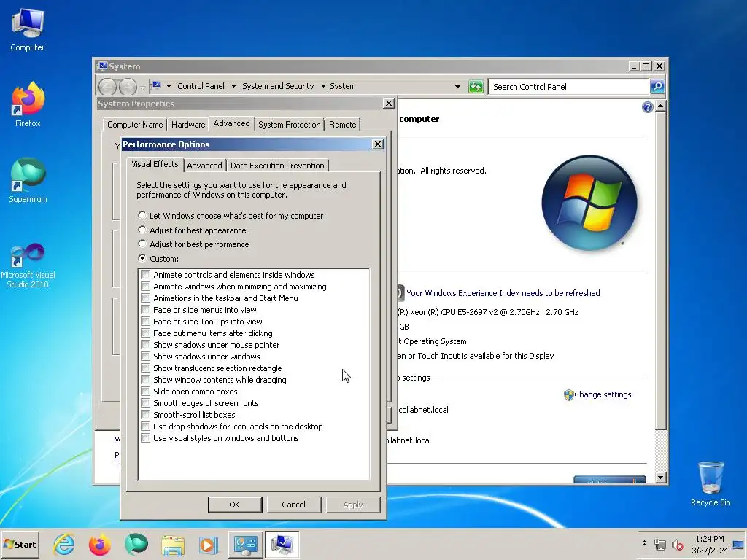Check Smooth-scroll list boxes
The height and width of the screenshot is (560, 747).
coord(146,415)
